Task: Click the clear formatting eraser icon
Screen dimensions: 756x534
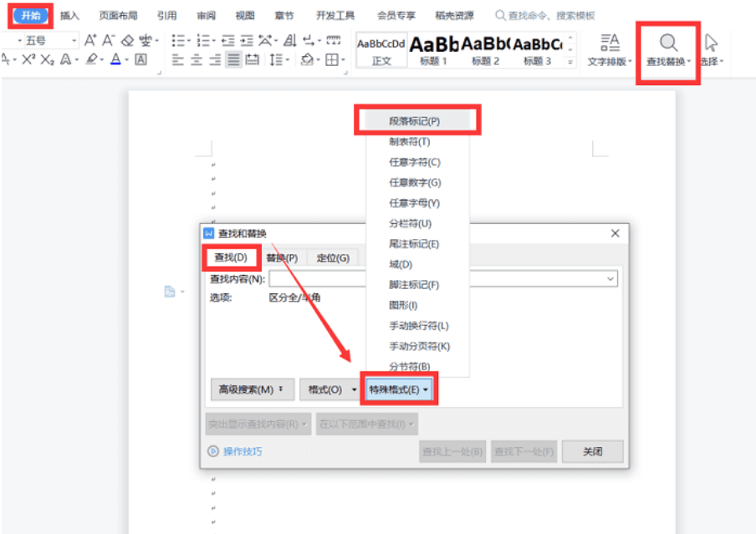Action: click(x=127, y=40)
